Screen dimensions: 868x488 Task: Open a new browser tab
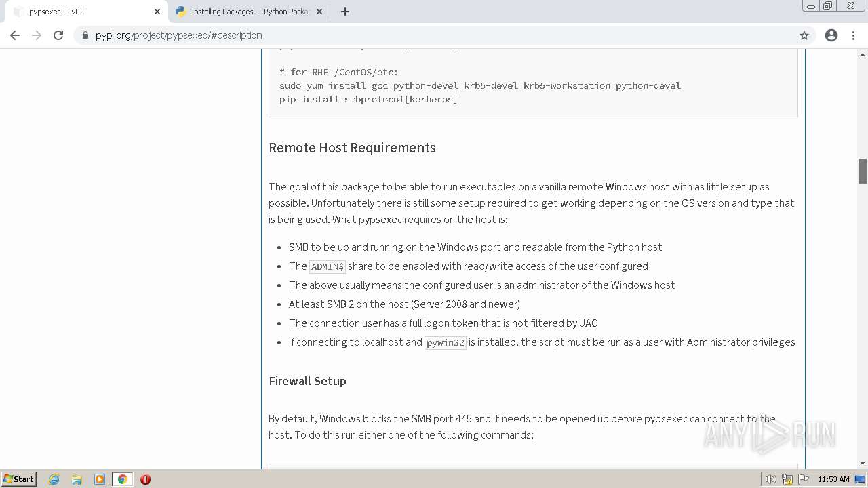345,12
